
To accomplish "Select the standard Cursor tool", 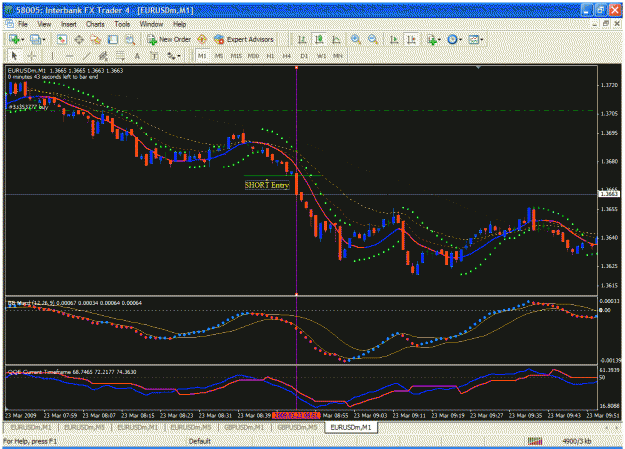I will tap(15, 56).
